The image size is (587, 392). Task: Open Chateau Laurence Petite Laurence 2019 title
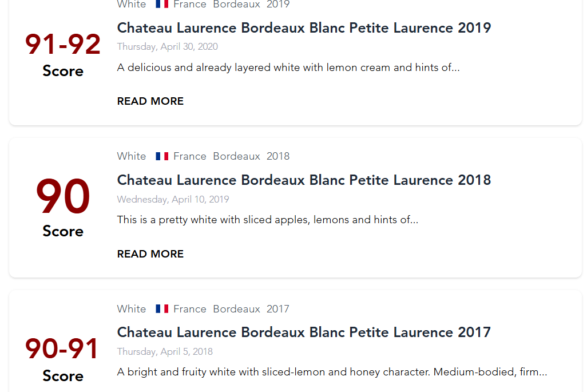[304, 28]
